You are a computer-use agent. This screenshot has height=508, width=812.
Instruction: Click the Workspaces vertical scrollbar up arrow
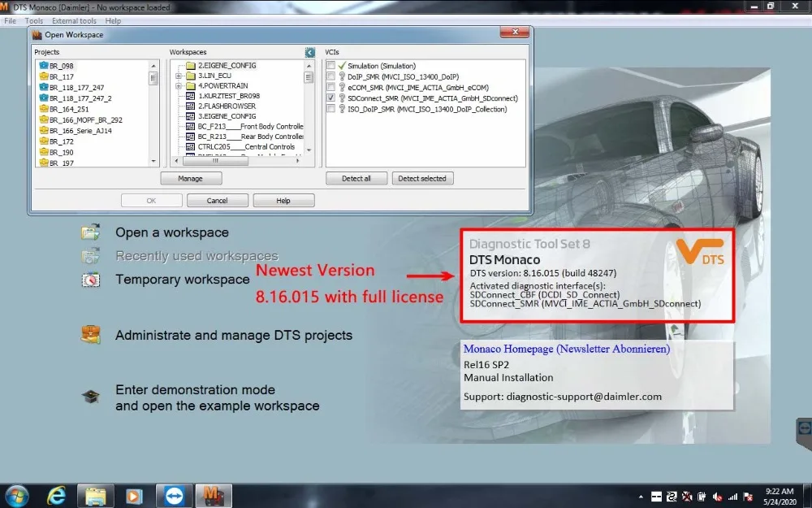coord(309,66)
